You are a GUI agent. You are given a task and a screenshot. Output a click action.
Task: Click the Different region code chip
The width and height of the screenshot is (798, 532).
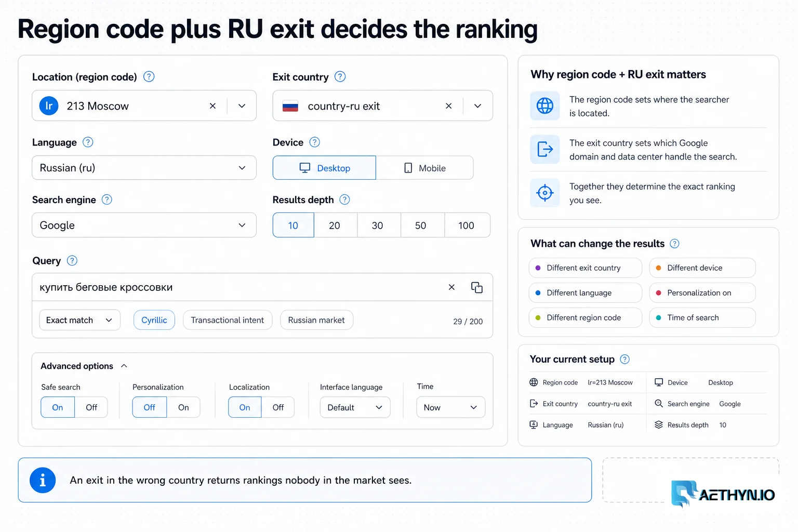pyautogui.click(x=586, y=317)
